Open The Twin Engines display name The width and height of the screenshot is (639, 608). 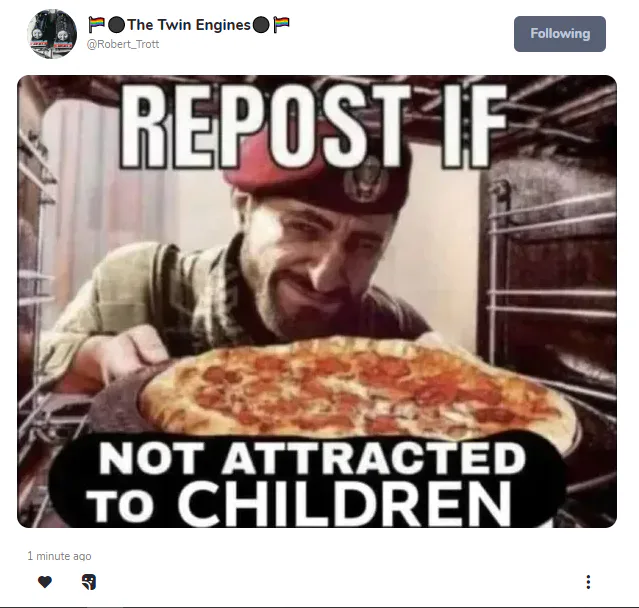point(189,25)
